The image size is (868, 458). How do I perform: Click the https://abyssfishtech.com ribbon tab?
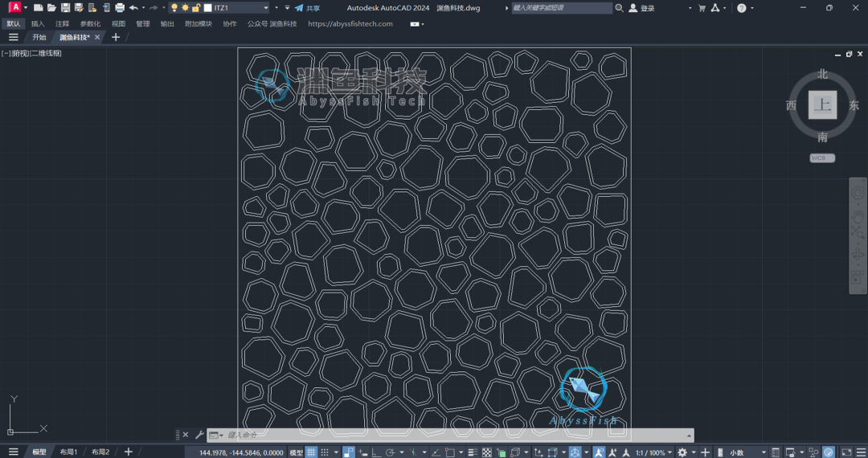(350, 24)
